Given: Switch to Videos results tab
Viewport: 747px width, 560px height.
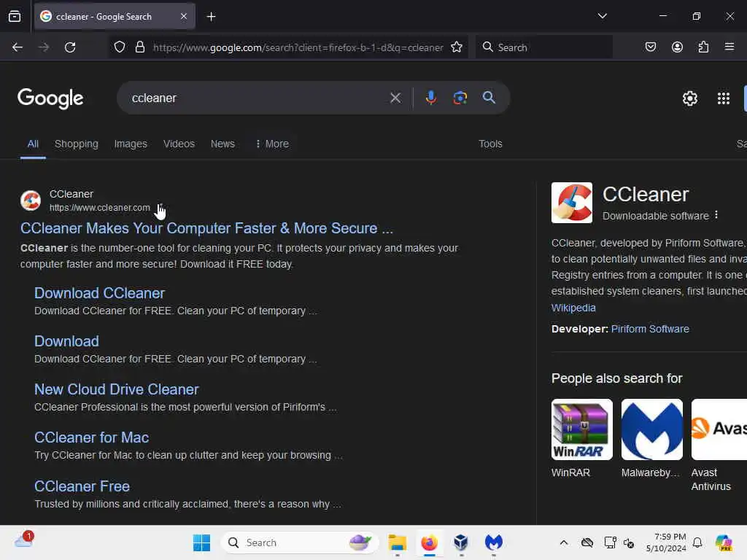Looking at the screenshot, I should tap(179, 144).
